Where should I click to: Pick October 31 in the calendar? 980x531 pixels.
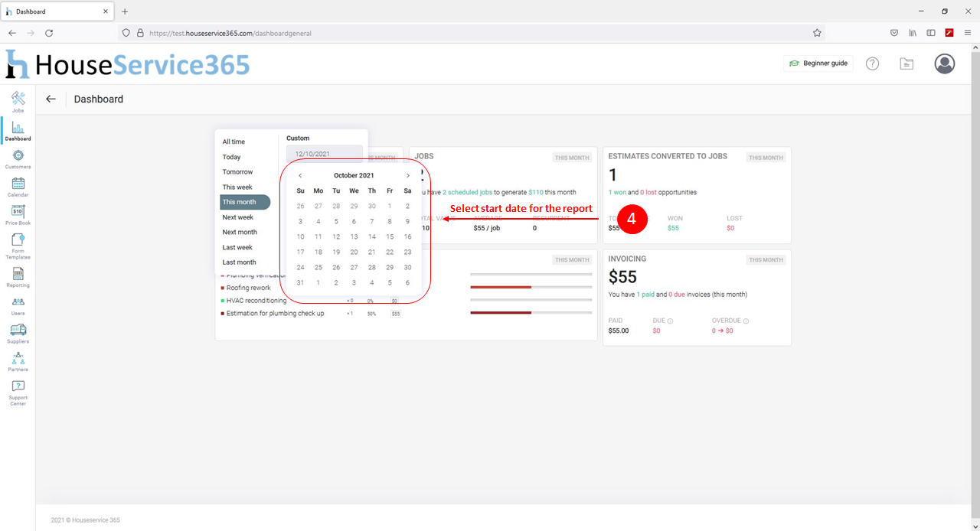pos(300,282)
